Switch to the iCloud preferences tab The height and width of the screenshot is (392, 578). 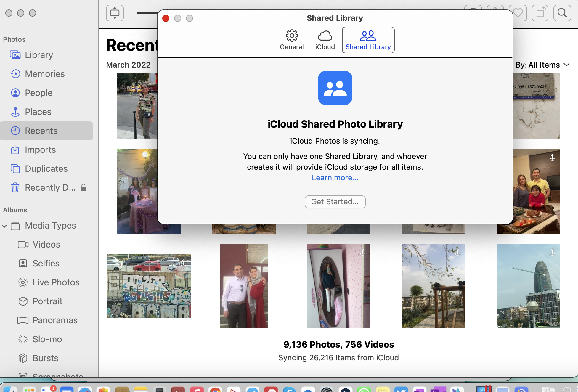[x=325, y=40]
